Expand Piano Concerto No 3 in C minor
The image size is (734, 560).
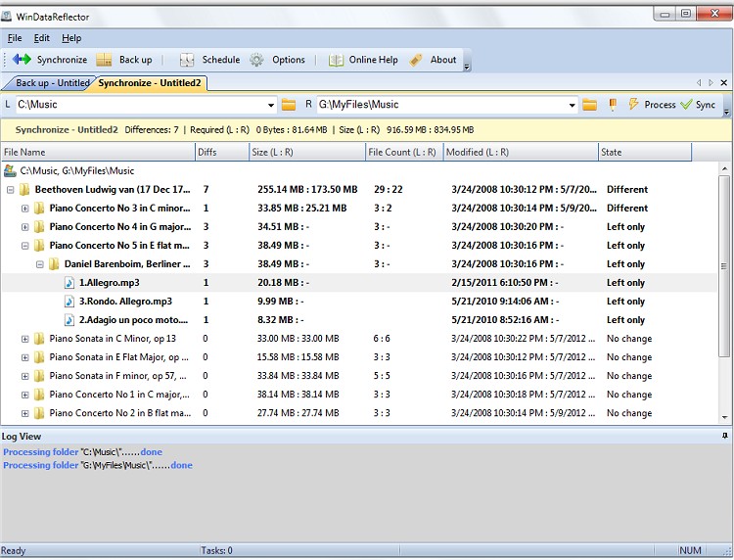click(25, 209)
